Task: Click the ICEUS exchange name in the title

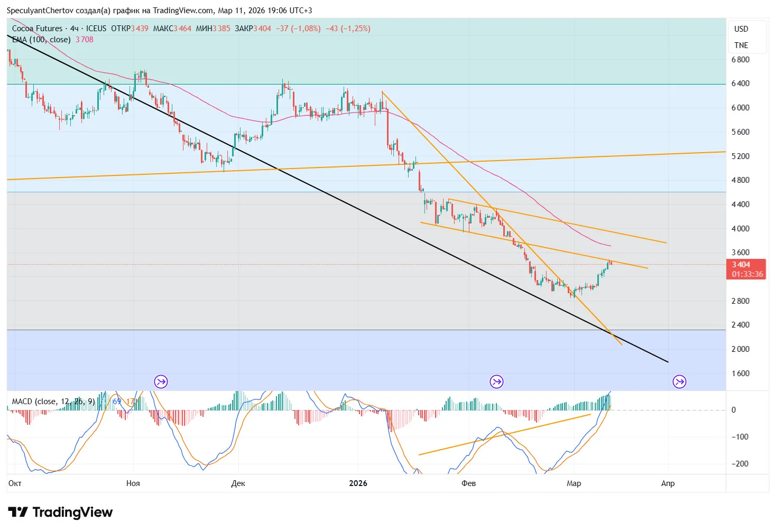Action: (96, 29)
